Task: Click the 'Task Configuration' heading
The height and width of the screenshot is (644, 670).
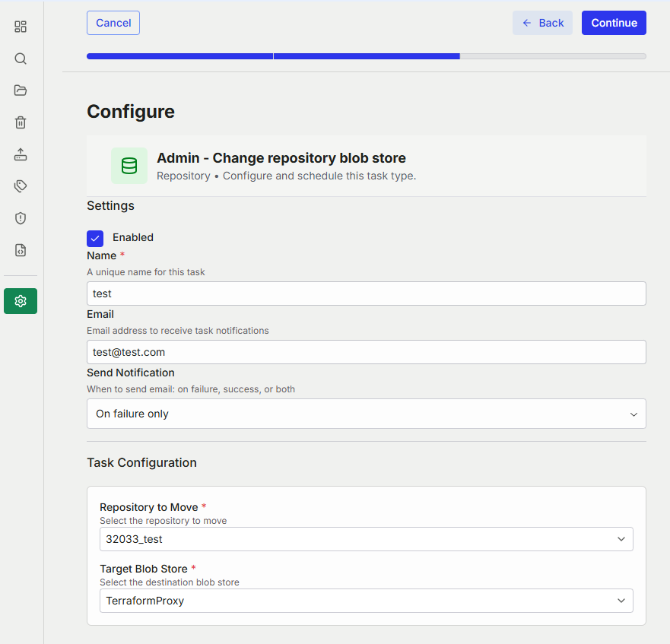Action: click(142, 462)
